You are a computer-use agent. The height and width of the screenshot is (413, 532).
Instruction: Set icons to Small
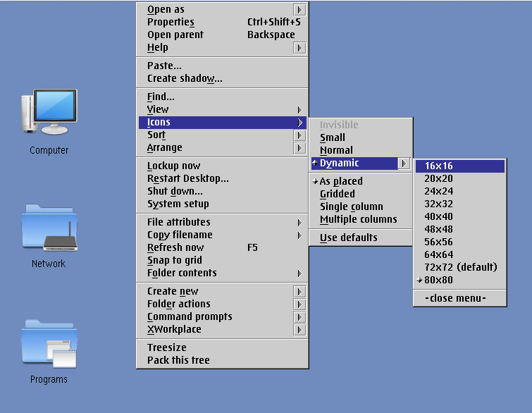click(361, 137)
